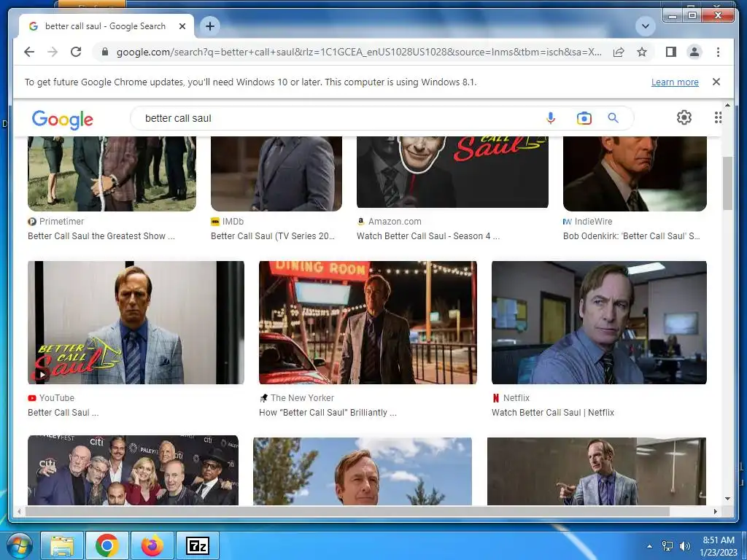The height and width of the screenshot is (560, 747).
Task: Open the Windows Start menu
Action: (20, 545)
